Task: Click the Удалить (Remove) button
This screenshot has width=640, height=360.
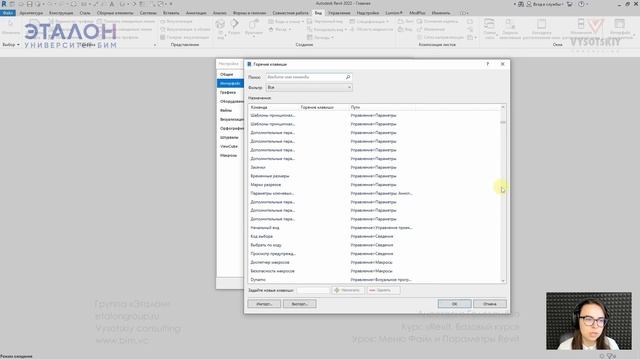Action: (x=384, y=290)
